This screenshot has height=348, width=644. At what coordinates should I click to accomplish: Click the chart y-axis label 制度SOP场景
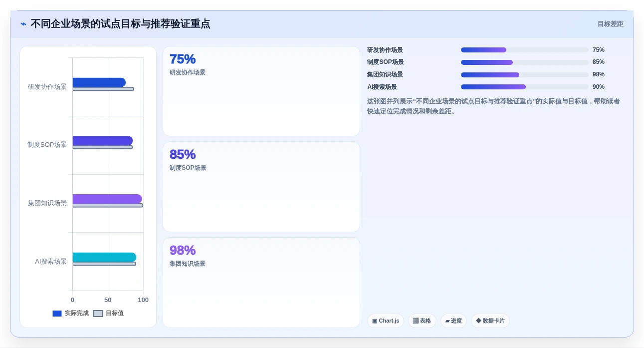click(47, 145)
